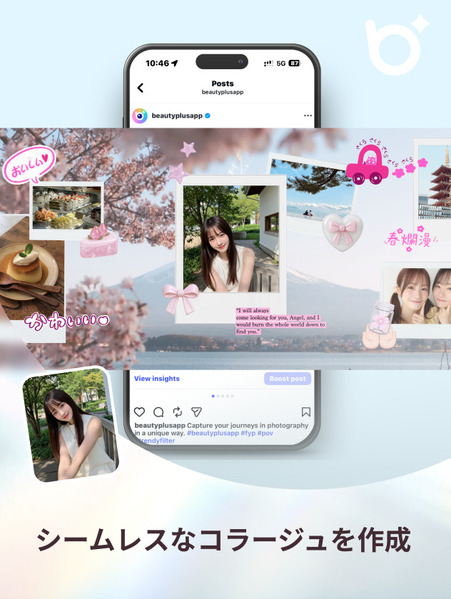
Task: Tap the 春爛漫 text sticker
Action: point(411,239)
